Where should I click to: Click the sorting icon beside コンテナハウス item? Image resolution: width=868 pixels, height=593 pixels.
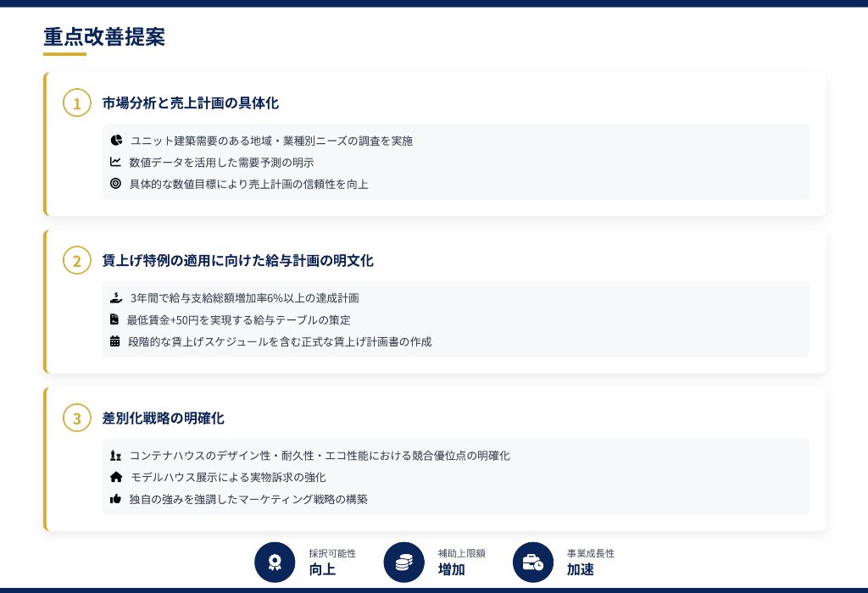point(116,455)
